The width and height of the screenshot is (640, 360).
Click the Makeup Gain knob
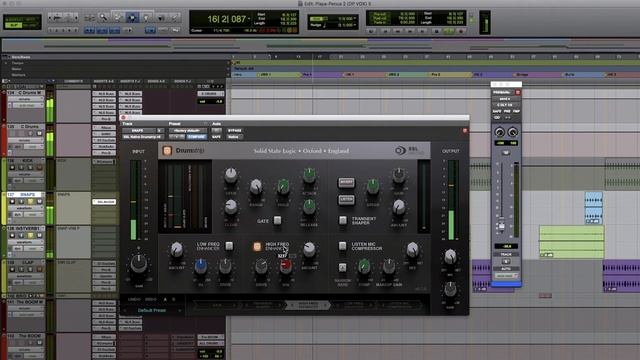(389, 267)
